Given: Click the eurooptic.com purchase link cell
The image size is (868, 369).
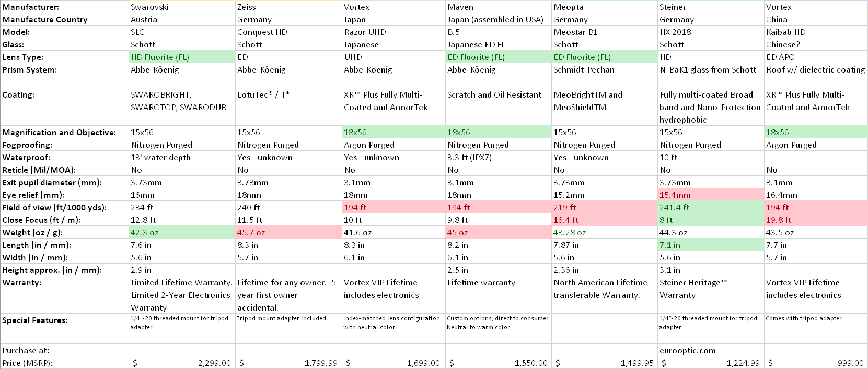Looking at the screenshot, I should coord(711,350).
